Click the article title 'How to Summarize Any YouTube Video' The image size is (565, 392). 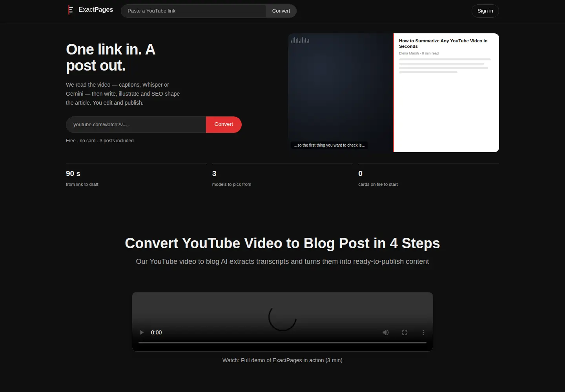(443, 44)
